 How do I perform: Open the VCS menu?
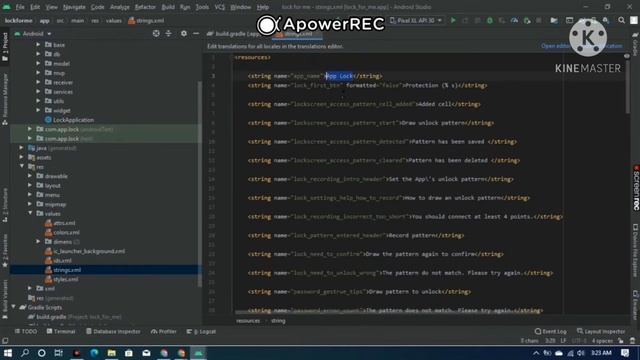tap(220, 7)
